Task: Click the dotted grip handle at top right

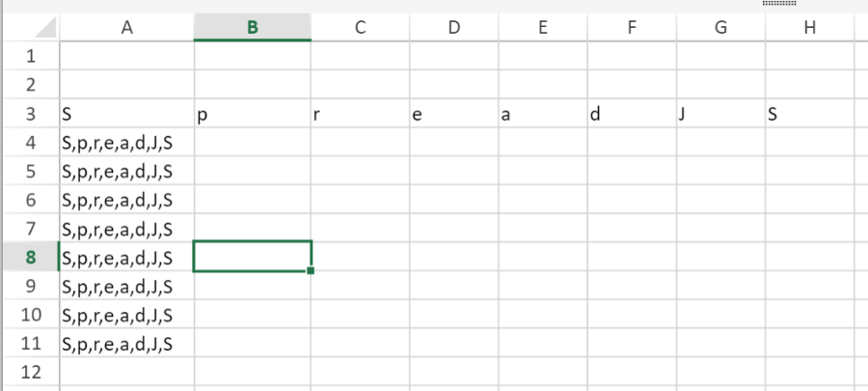Action: click(x=777, y=4)
